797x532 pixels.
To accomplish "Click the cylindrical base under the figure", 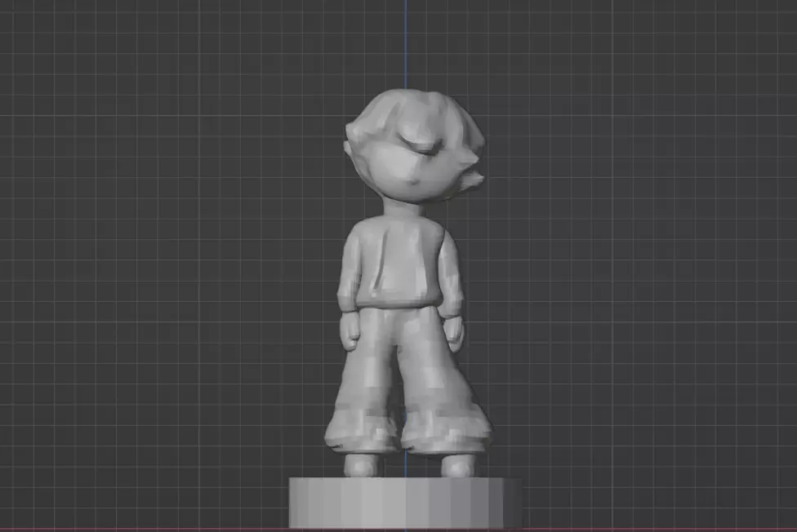I will pos(405,503).
